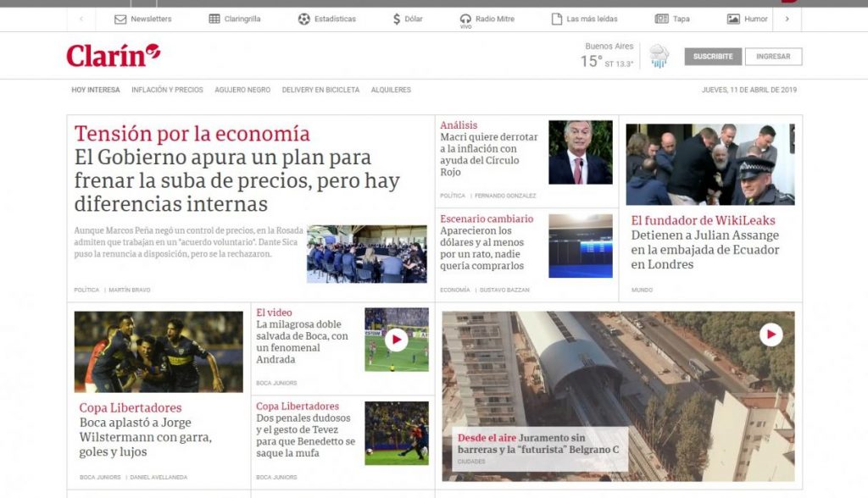Viewport: 868px width, 498px height.
Task: Click the Radio Mitre headphones icon
Action: pyautogui.click(x=465, y=19)
